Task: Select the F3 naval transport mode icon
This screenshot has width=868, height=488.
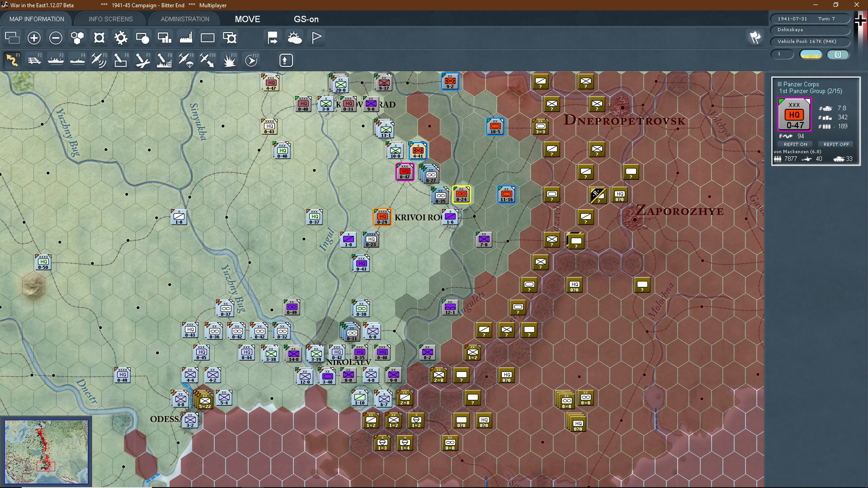Action: [x=56, y=60]
